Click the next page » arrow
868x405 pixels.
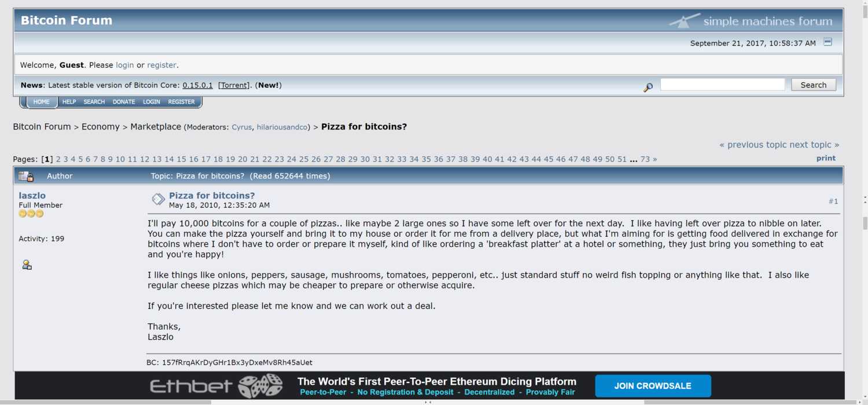pos(655,159)
